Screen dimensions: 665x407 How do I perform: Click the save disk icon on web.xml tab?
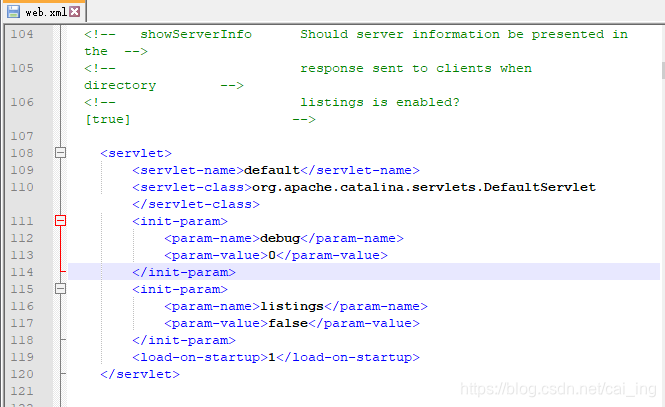click(13, 11)
